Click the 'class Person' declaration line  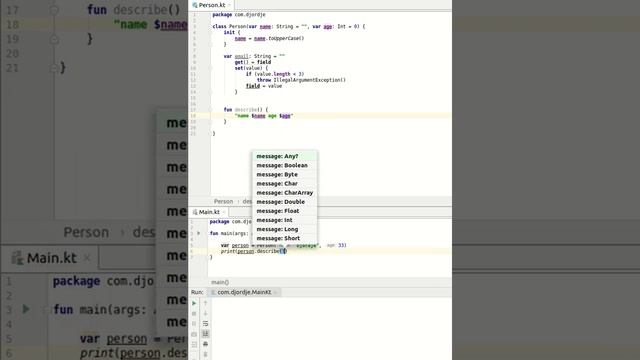(x=289, y=27)
